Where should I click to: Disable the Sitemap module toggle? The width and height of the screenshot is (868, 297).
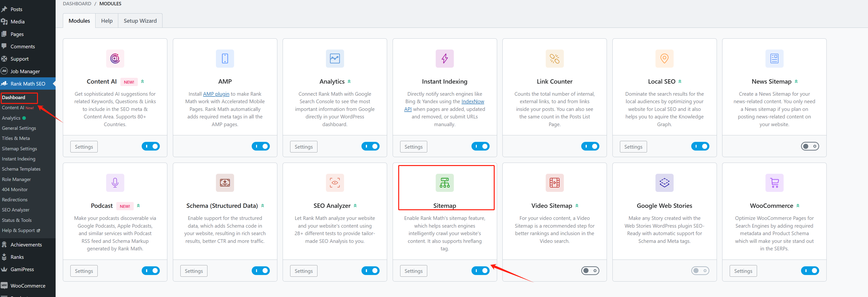pyautogui.click(x=480, y=271)
